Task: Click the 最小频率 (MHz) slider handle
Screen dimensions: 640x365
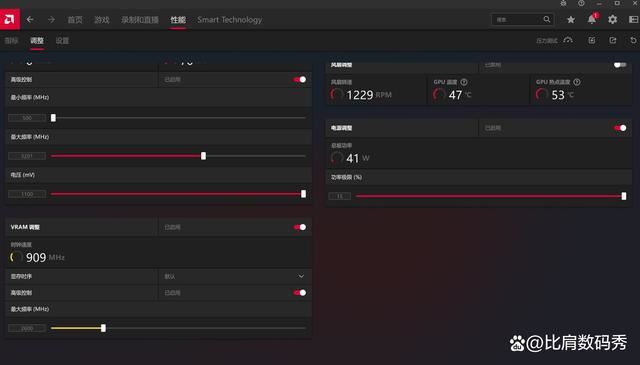Action: [x=53, y=118]
